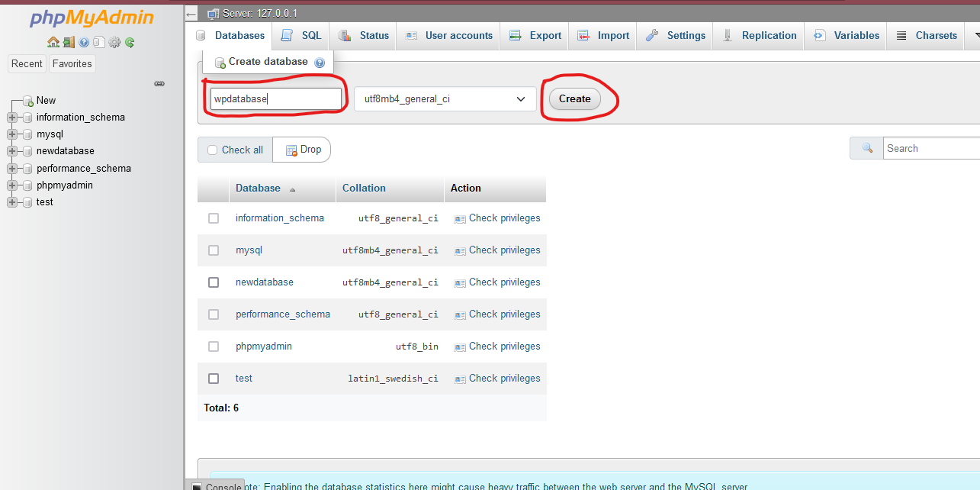Viewport: 980px width, 490px height.
Task: Switch to the SQL tab
Action: pyautogui.click(x=302, y=36)
